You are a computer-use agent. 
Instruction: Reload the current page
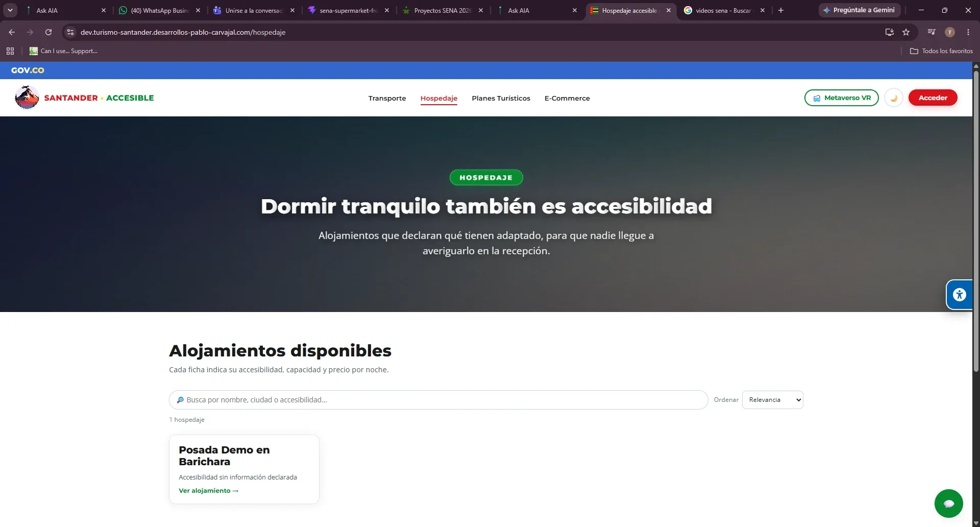[48, 32]
